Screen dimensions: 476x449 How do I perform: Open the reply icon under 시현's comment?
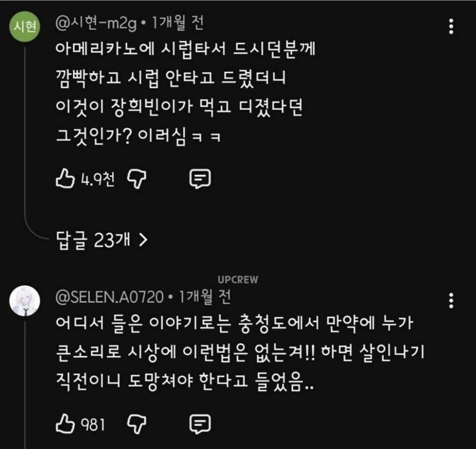tap(201, 179)
